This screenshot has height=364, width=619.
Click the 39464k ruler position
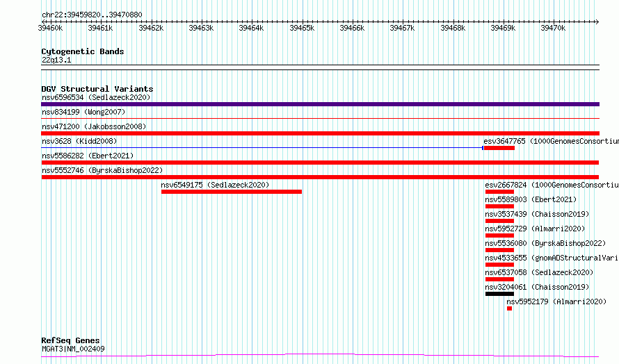point(251,28)
